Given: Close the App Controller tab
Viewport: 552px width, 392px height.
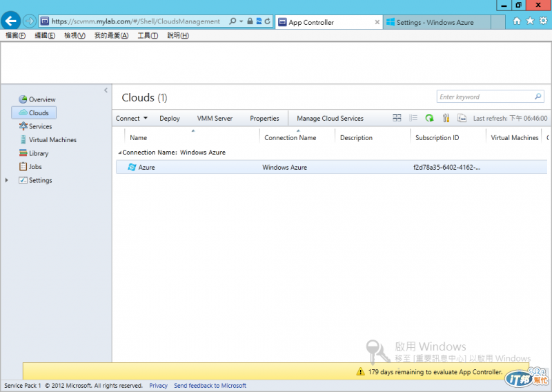Looking at the screenshot, I should [x=377, y=22].
